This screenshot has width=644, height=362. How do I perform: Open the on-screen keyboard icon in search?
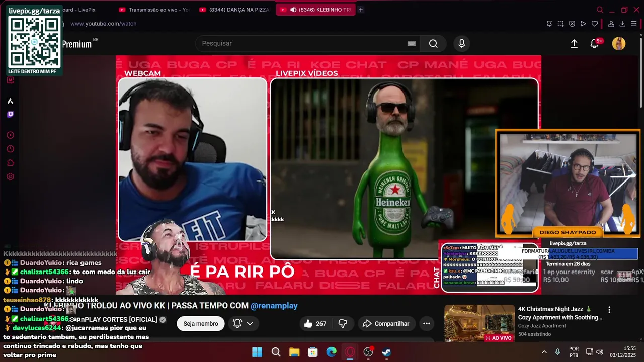(x=412, y=44)
